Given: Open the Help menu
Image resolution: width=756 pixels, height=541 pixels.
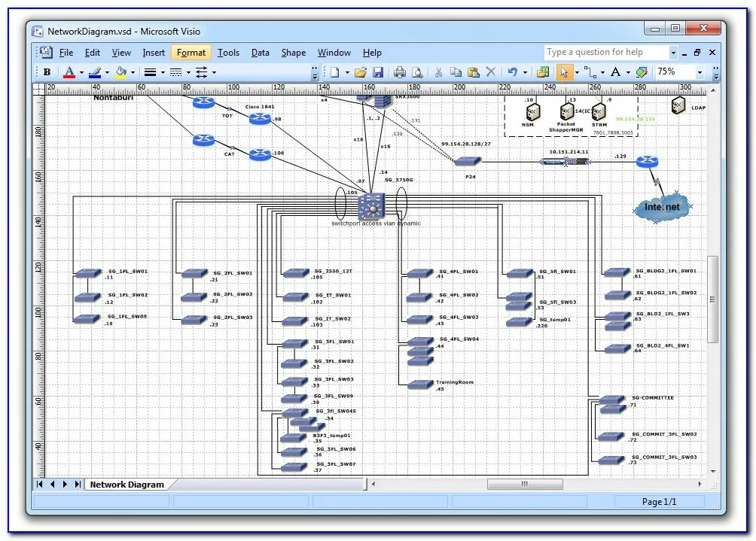Looking at the screenshot, I should [x=372, y=53].
